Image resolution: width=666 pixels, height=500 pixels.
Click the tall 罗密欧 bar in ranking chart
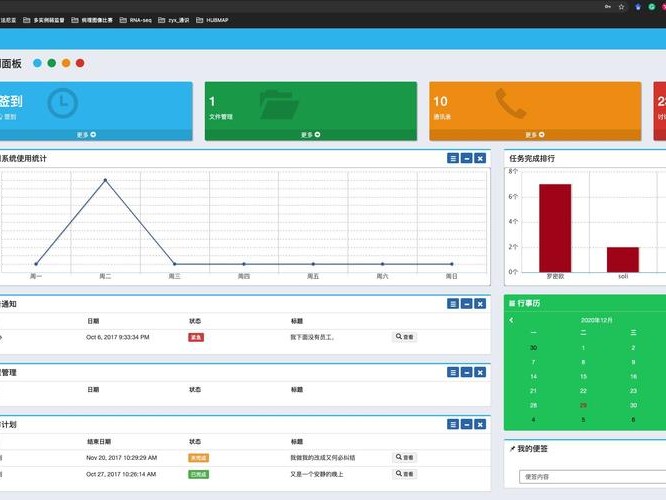555,228
